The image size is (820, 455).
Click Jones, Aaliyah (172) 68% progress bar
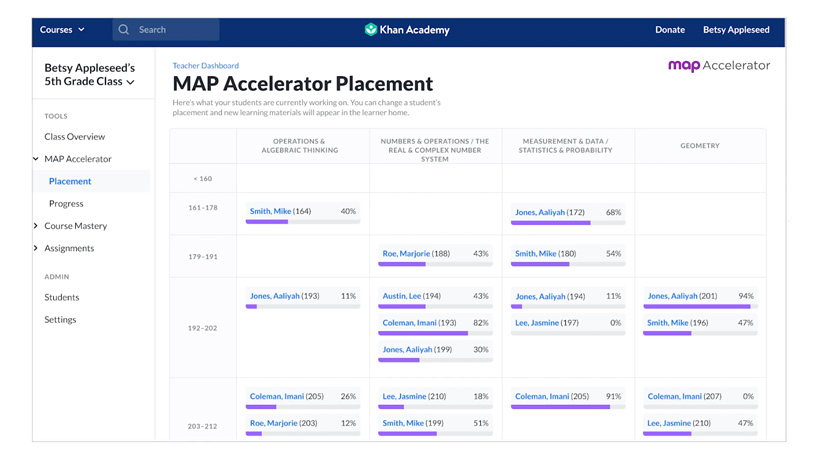click(x=568, y=223)
